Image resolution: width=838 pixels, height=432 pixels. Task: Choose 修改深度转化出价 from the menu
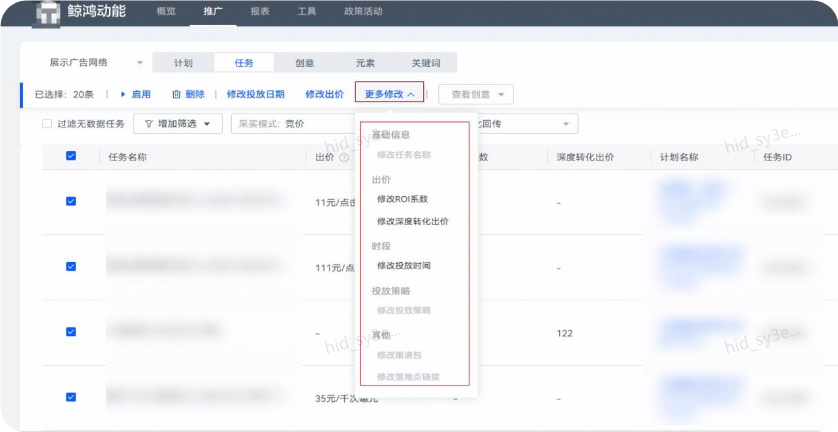pos(413,221)
